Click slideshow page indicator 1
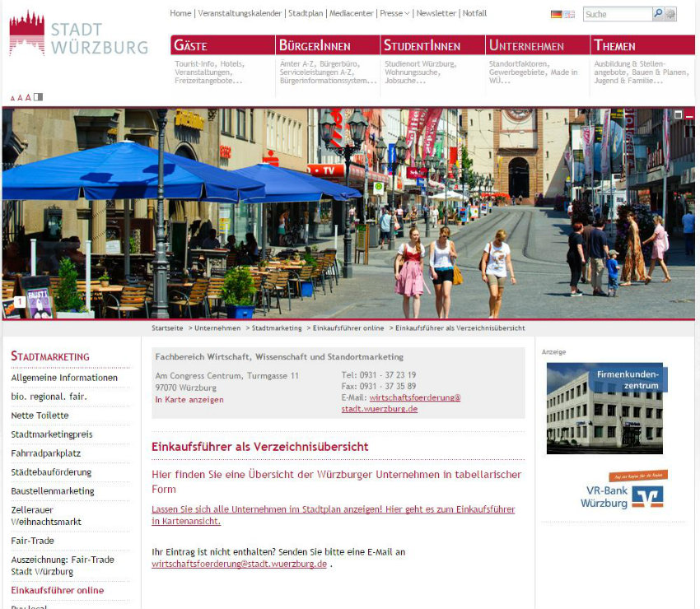700x609 pixels. 19,302
